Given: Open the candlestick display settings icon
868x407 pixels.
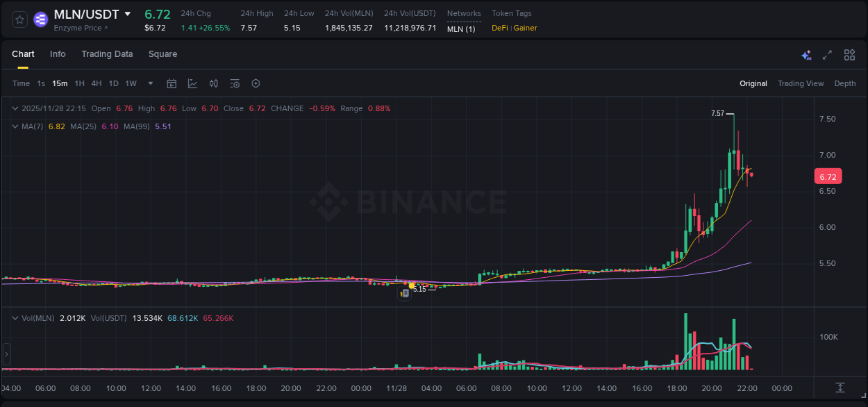Looking at the screenshot, I should pyautogui.click(x=213, y=83).
